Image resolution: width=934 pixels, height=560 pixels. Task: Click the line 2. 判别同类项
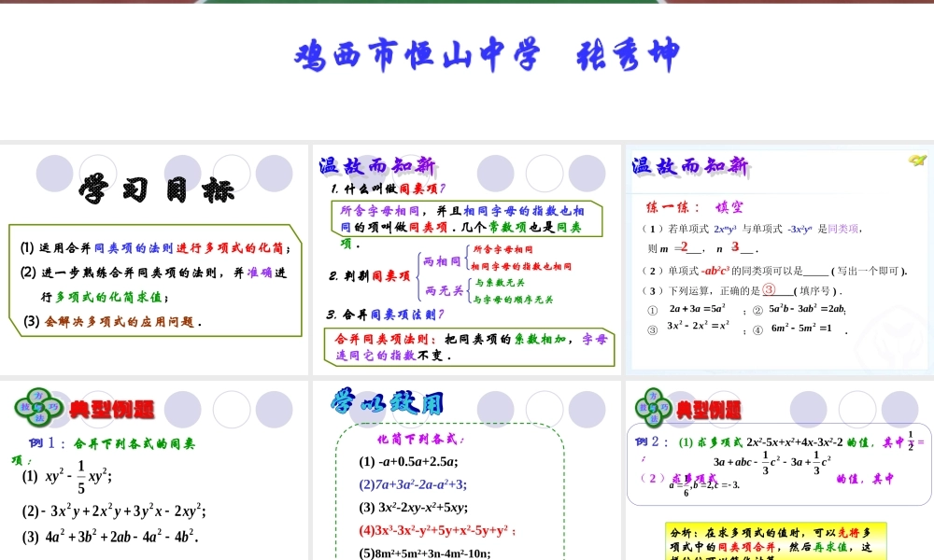tap(369, 276)
